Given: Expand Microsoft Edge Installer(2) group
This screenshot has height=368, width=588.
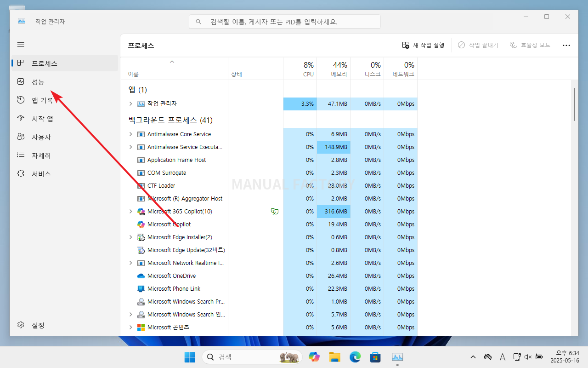Looking at the screenshot, I should coord(130,237).
